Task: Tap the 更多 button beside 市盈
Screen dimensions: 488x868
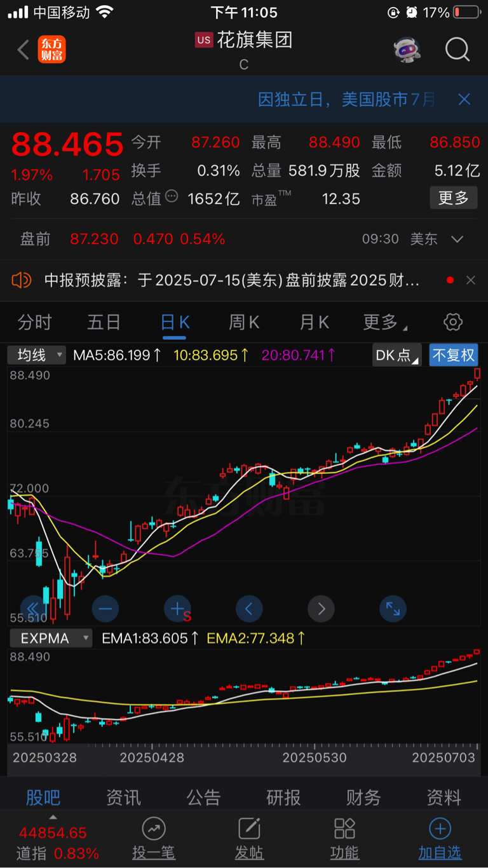Action: tap(453, 198)
